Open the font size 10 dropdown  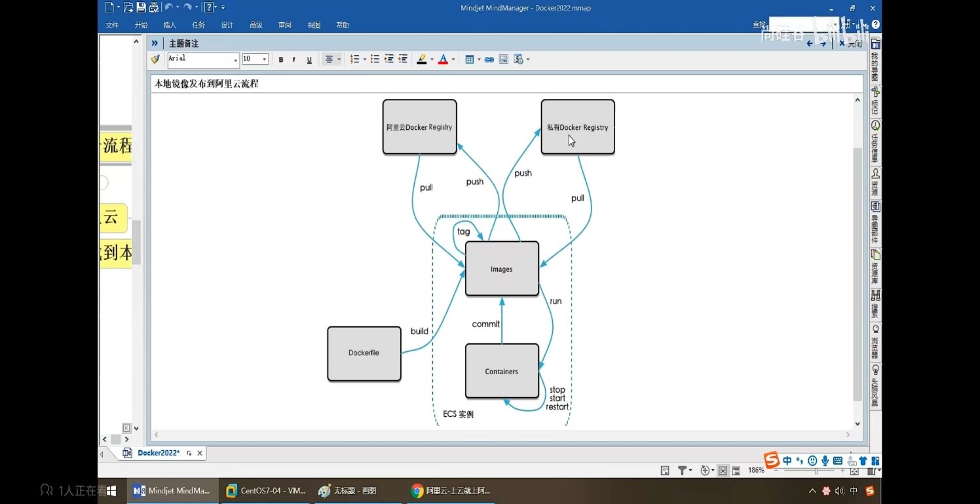264,60
